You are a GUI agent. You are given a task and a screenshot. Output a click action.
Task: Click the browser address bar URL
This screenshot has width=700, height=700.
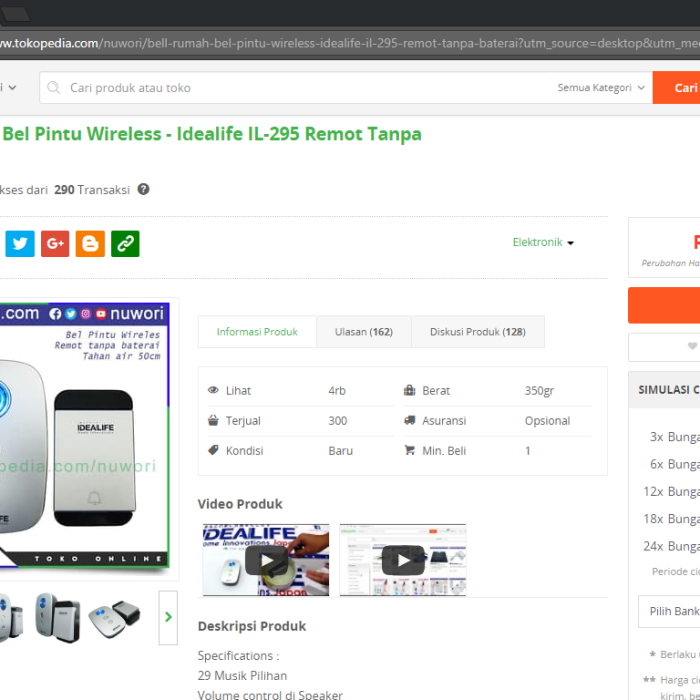coord(350,43)
